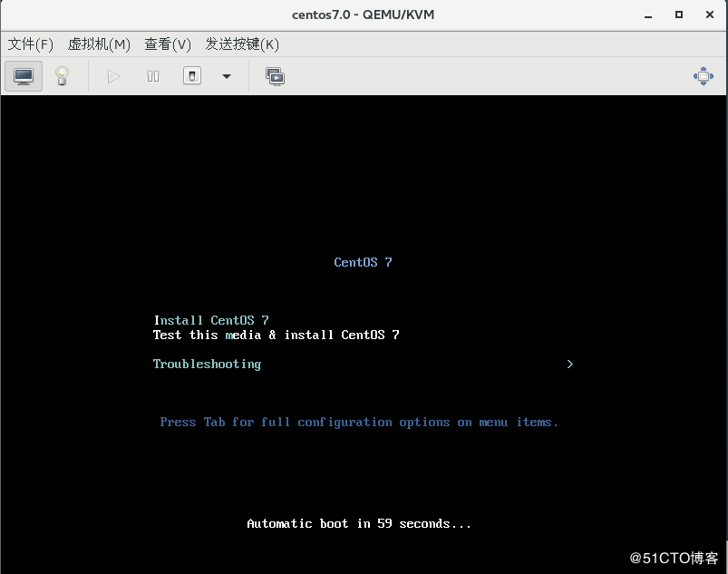Image resolution: width=728 pixels, height=574 pixels.
Task: Open the 发送按键(K) menu
Action: 242,44
